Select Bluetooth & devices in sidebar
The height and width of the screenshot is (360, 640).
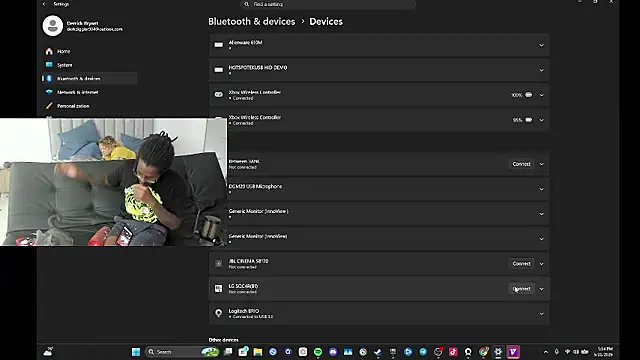(90, 78)
